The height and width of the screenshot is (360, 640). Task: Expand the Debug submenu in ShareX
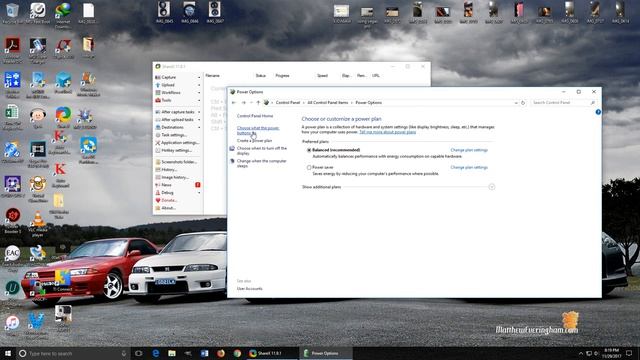pos(178,193)
